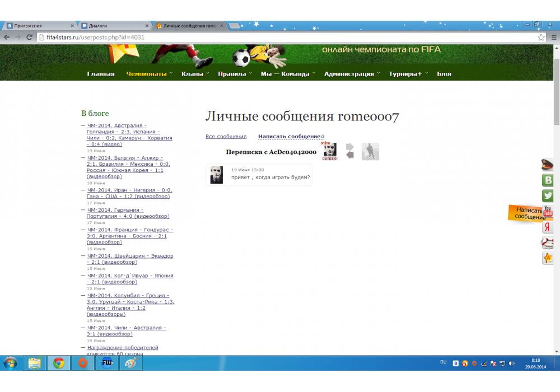This screenshot has width=560, height=392.
Task: Go to the Главная menu item
Action: click(x=101, y=74)
